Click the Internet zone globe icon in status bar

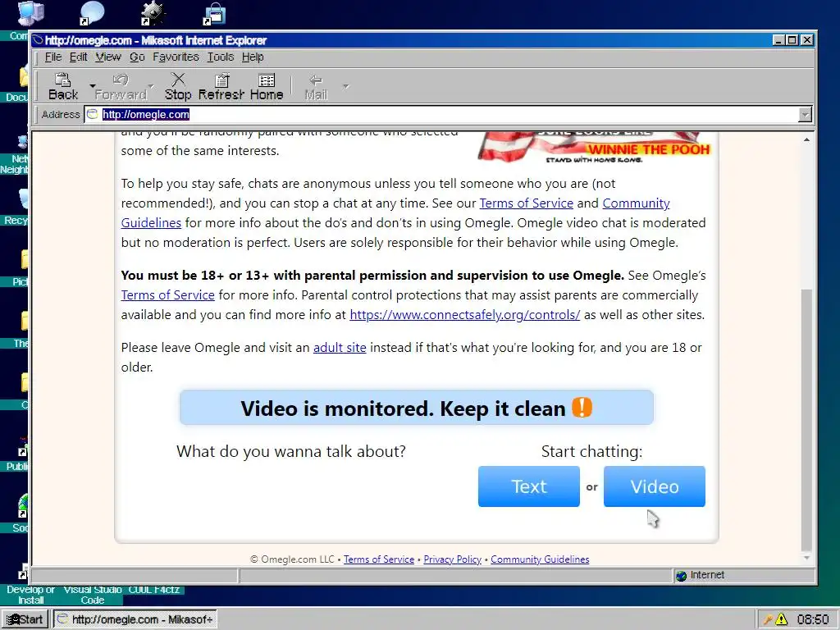click(681, 576)
